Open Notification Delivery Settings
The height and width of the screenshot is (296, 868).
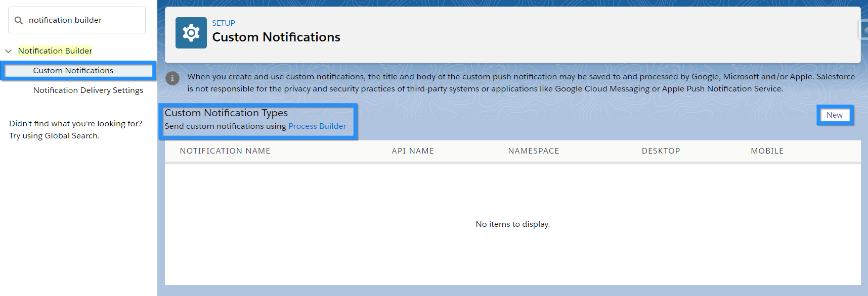[88, 90]
